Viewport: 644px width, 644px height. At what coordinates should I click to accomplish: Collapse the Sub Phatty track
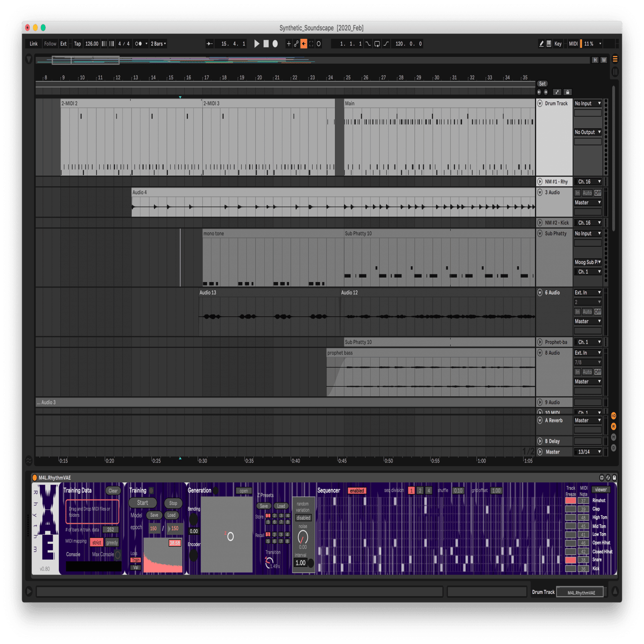pyautogui.click(x=540, y=233)
